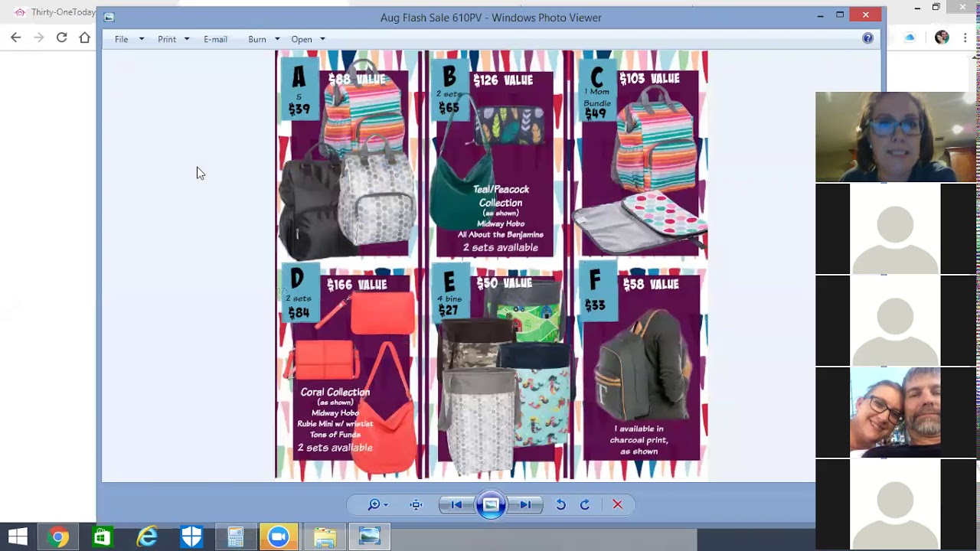Click the E-mail button
980x551 pixels.
[x=215, y=39]
